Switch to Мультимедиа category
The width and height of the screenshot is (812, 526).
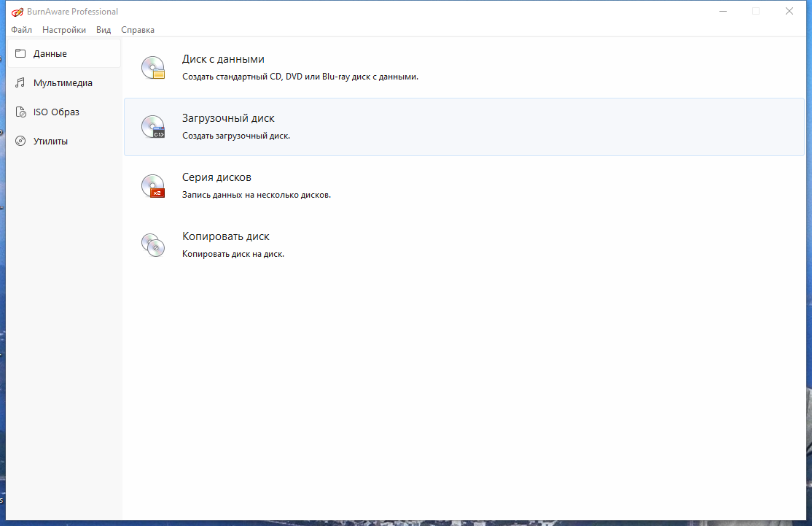(64, 83)
